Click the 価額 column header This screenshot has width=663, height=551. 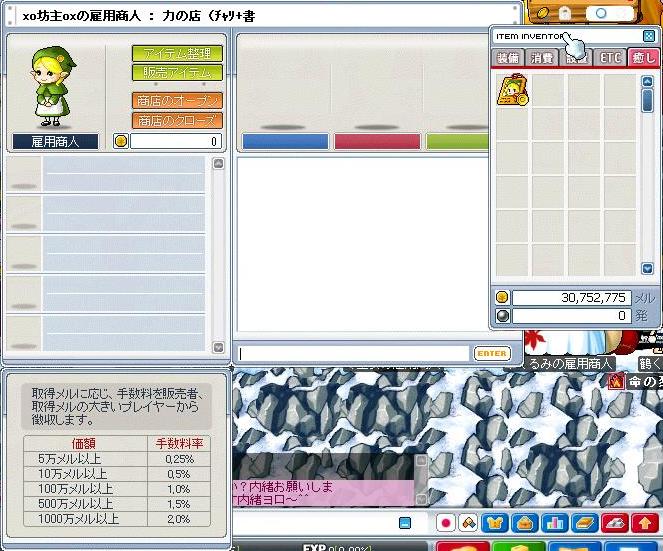(84, 444)
